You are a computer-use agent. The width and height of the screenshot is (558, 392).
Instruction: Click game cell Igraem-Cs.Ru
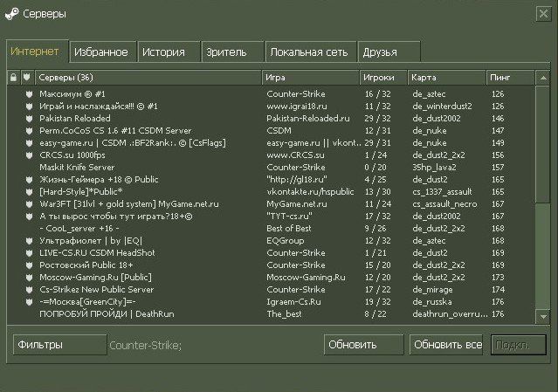coord(293,302)
